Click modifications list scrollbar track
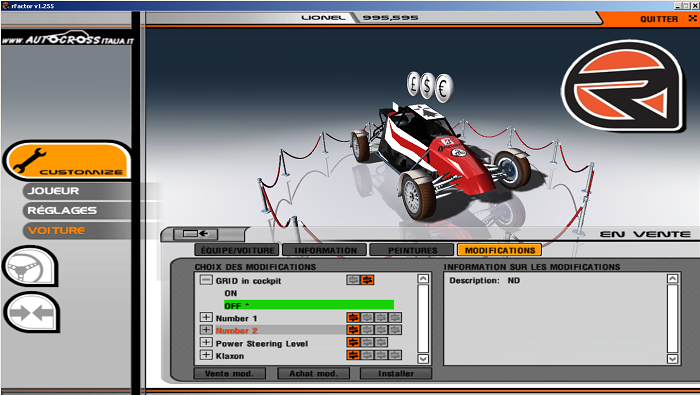The width and height of the screenshot is (700, 395). 423,318
